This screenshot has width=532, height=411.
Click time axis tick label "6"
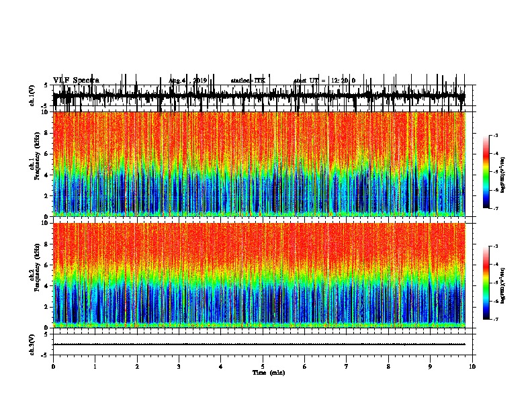click(x=304, y=367)
